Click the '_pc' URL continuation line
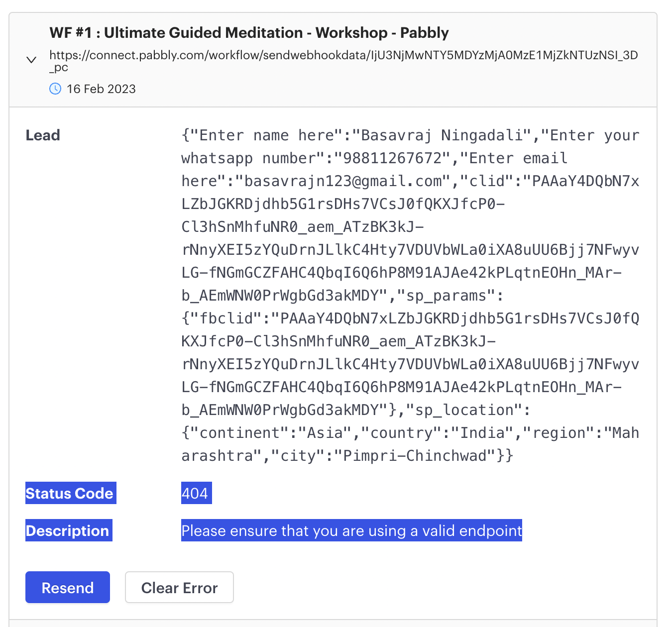Image resolution: width=672 pixels, height=627 pixels. [x=59, y=68]
